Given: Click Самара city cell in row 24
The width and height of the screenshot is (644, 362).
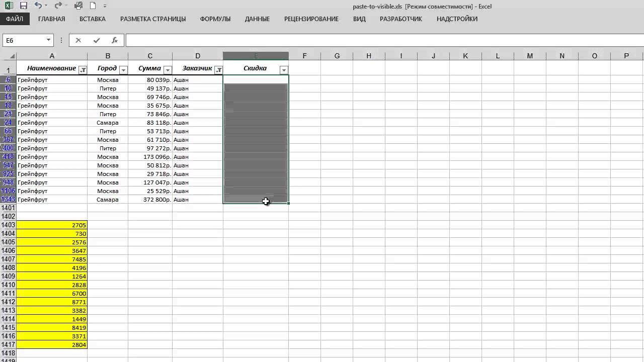Looking at the screenshot, I should (x=108, y=123).
